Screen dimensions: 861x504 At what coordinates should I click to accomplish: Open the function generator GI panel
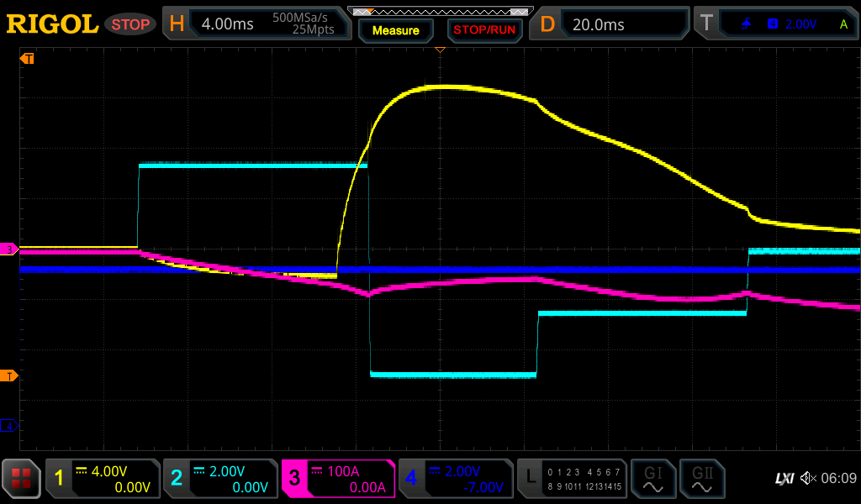pos(652,479)
